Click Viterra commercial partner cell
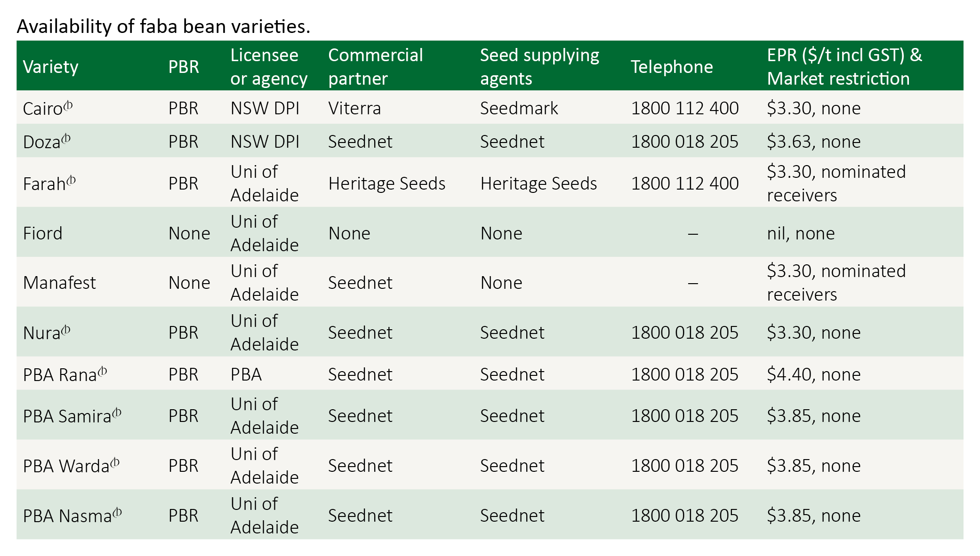The height and width of the screenshot is (556, 980). point(354,108)
